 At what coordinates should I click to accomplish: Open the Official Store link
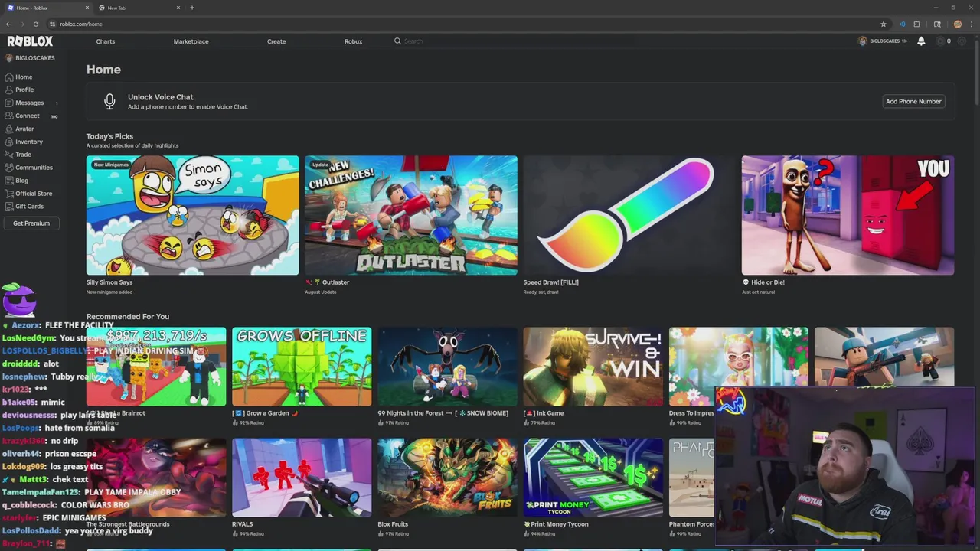point(34,194)
